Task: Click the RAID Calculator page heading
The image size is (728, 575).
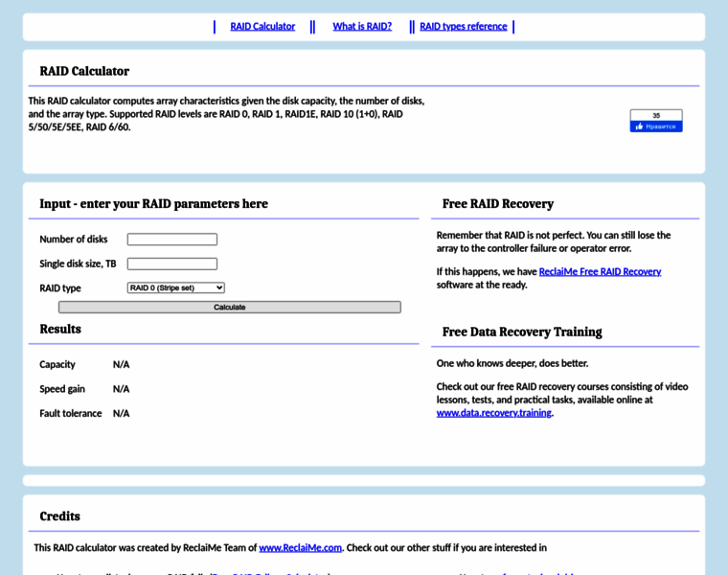Action: point(84,71)
